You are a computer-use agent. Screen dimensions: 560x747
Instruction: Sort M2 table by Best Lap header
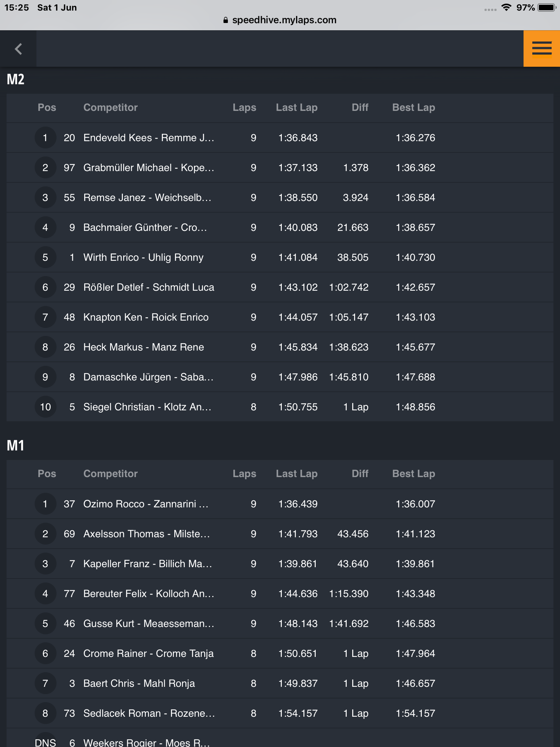pos(413,107)
